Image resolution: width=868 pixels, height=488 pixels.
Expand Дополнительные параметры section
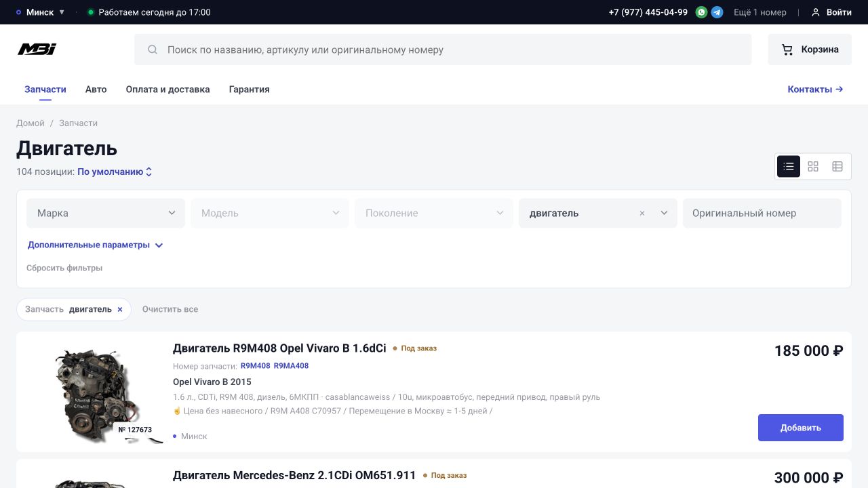pyautogui.click(x=96, y=245)
